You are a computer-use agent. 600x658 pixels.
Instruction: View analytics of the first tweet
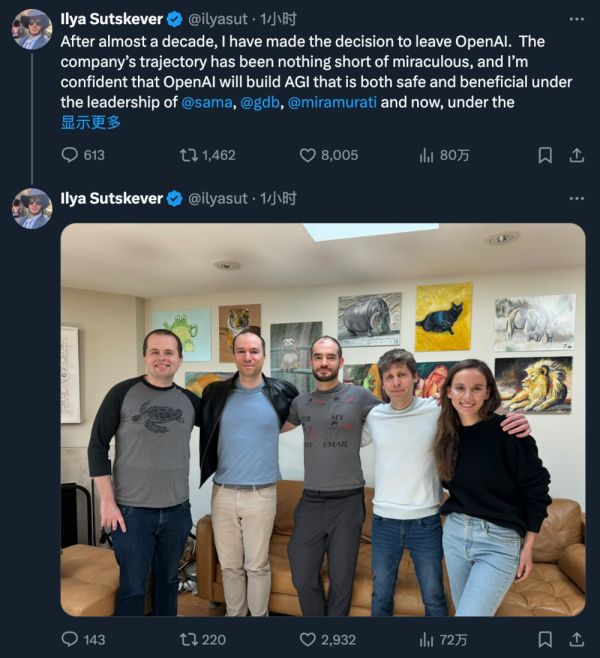click(x=427, y=155)
